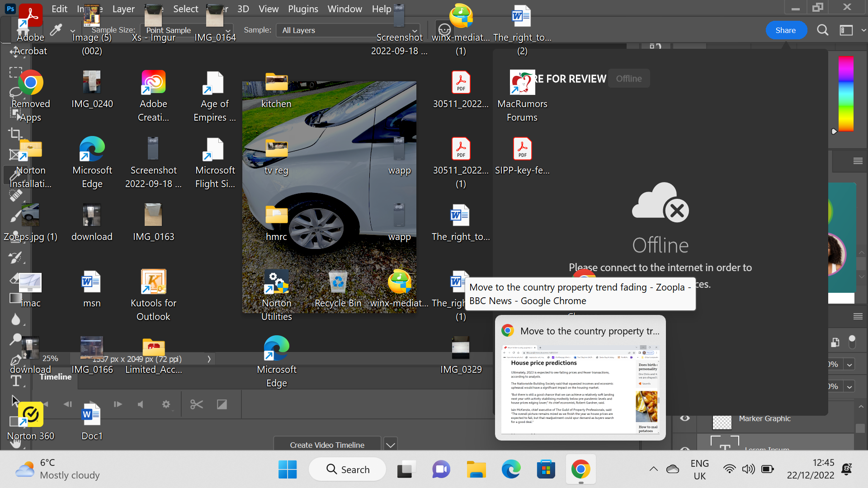Select the kitchen folder on desktop
This screenshot has width=868, height=488.
tap(276, 90)
